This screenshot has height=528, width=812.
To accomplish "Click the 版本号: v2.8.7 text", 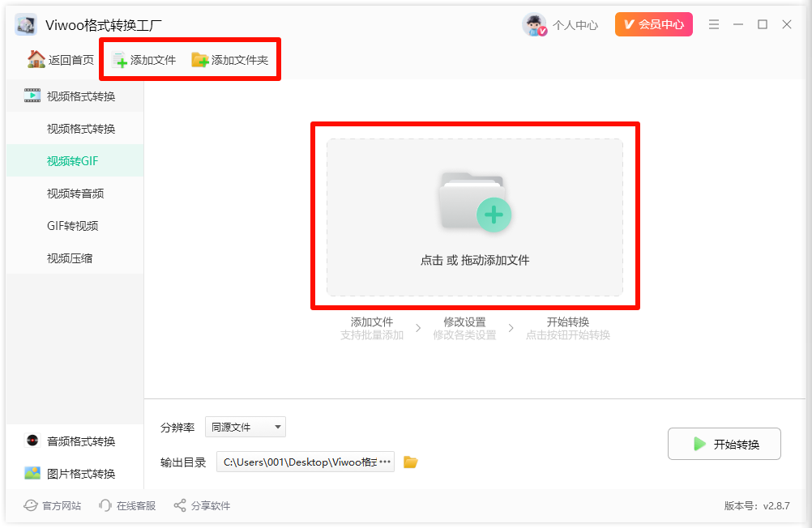I will (757, 506).
